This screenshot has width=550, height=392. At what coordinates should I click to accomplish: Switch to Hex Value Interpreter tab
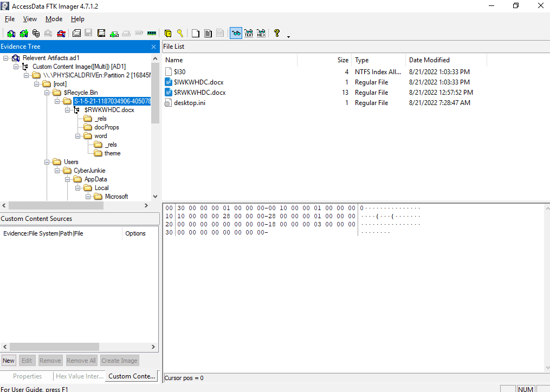(80, 376)
